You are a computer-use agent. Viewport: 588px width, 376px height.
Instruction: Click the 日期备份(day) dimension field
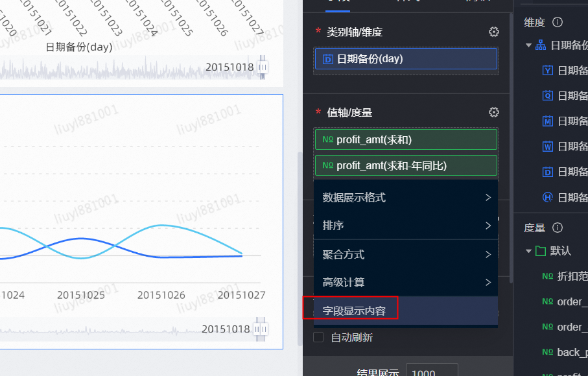(x=406, y=59)
